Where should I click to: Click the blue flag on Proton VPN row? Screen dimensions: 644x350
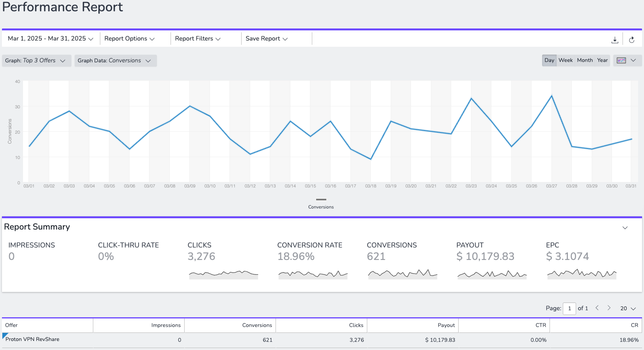pyautogui.click(x=5, y=336)
